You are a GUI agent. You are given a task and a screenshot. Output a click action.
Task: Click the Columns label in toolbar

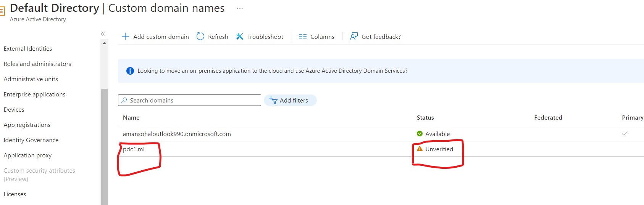pyautogui.click(x=322, y=37)
